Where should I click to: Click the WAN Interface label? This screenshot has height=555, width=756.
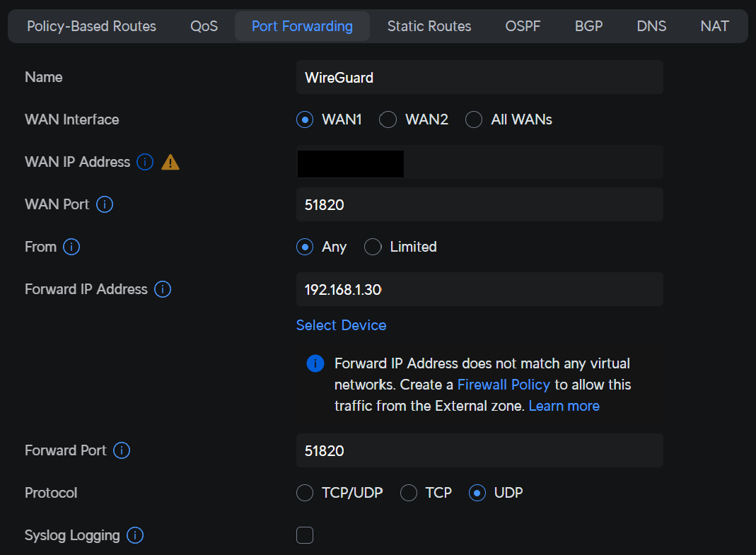tap(72, 119)
